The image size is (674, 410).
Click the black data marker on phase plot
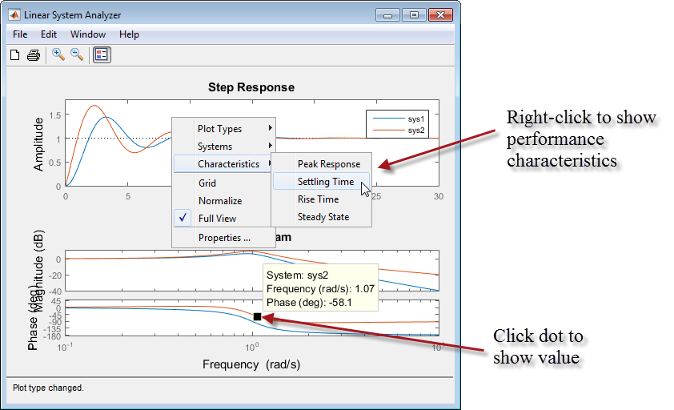tap(257, 317)
